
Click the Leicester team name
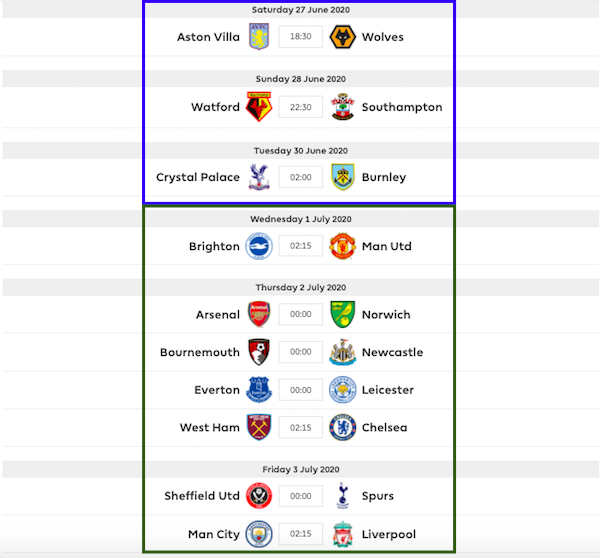[388, 390]
